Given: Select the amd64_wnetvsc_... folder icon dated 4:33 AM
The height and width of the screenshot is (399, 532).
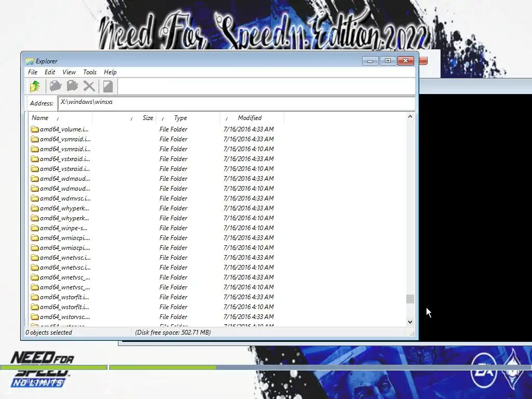Looking at the screenshot, I should (x=35, y=277).
